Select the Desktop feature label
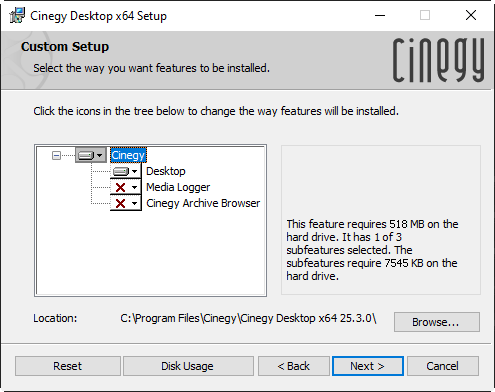495x392 pixels. pyautogui.click(x=166, y=171)
